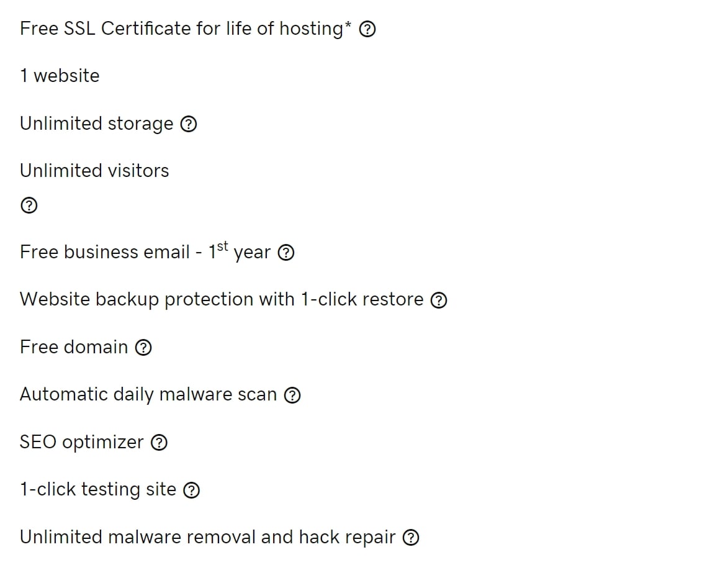Click help icon next to Unlimited storage
This screenshot has width=728, height=565.
pyautogui.click(x=189, y=124)
